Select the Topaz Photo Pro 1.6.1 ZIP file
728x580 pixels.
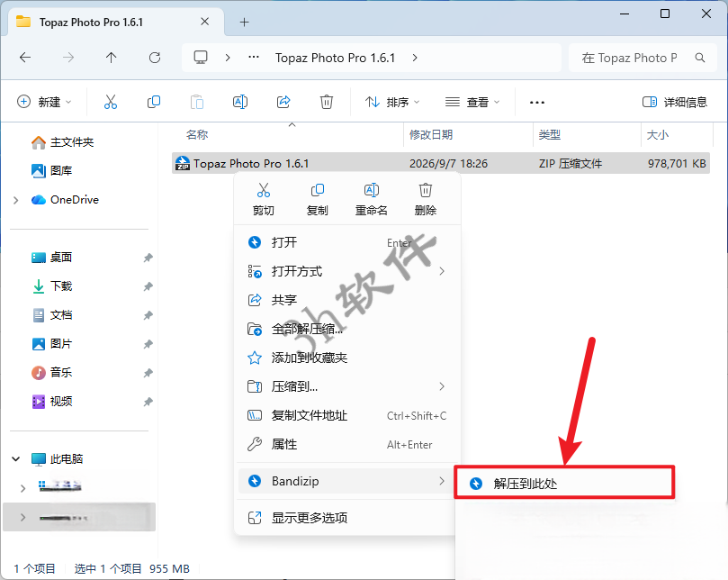tap(441, 163)
